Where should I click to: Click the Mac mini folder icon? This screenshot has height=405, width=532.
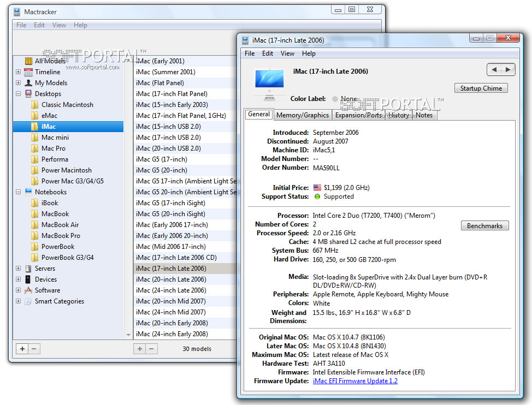34,137
